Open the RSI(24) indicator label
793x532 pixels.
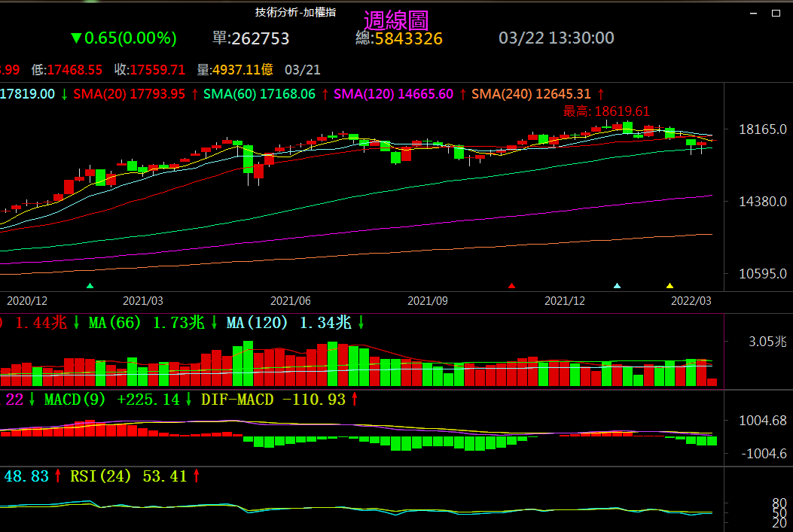100,476
